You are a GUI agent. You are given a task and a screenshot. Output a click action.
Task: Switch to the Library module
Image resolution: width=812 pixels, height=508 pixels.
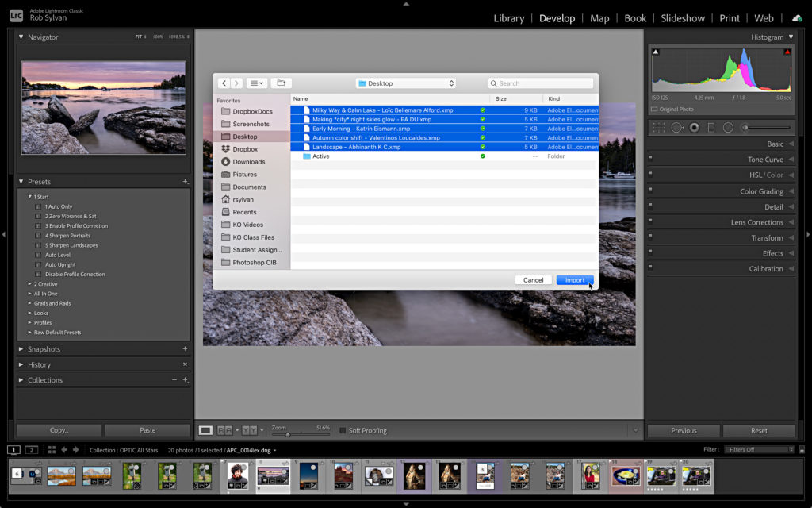tap(508, 17)
